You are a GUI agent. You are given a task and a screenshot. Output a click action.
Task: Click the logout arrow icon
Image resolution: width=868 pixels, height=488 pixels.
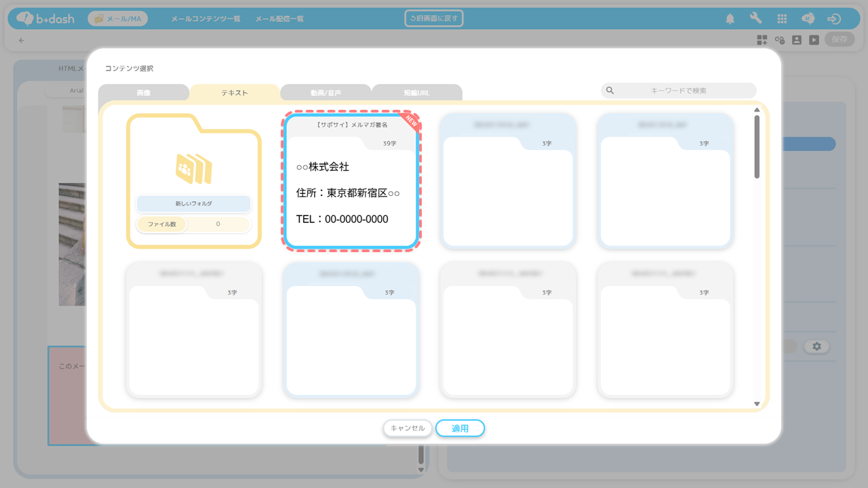pos(834,19)
